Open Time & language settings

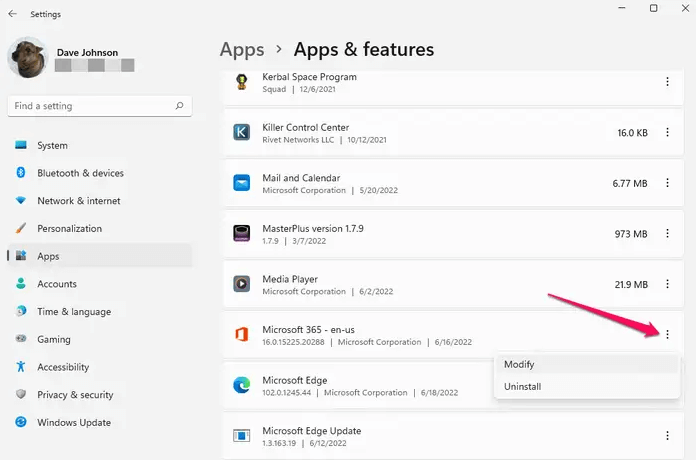(99, 311)
